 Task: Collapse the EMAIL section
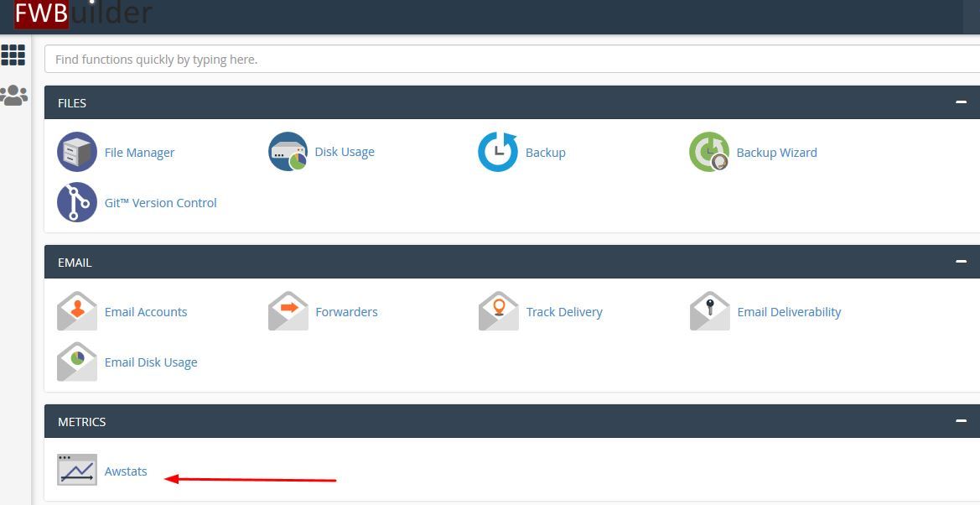pos(961,262)
